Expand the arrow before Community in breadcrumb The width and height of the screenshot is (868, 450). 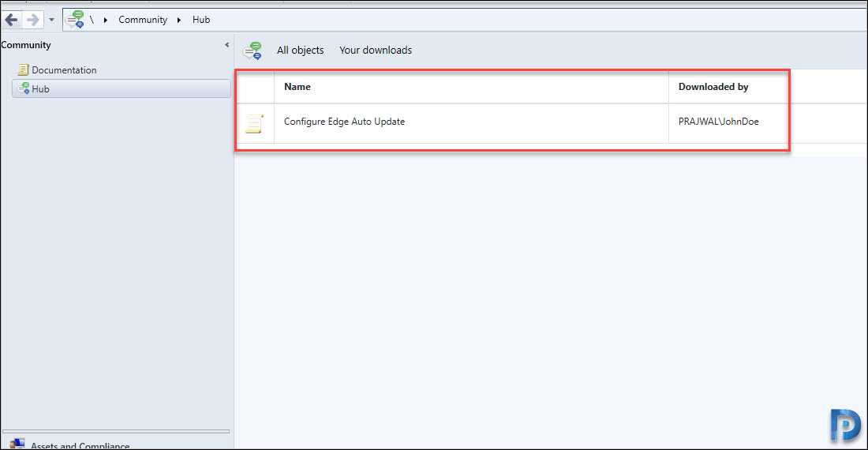(105, 20)
